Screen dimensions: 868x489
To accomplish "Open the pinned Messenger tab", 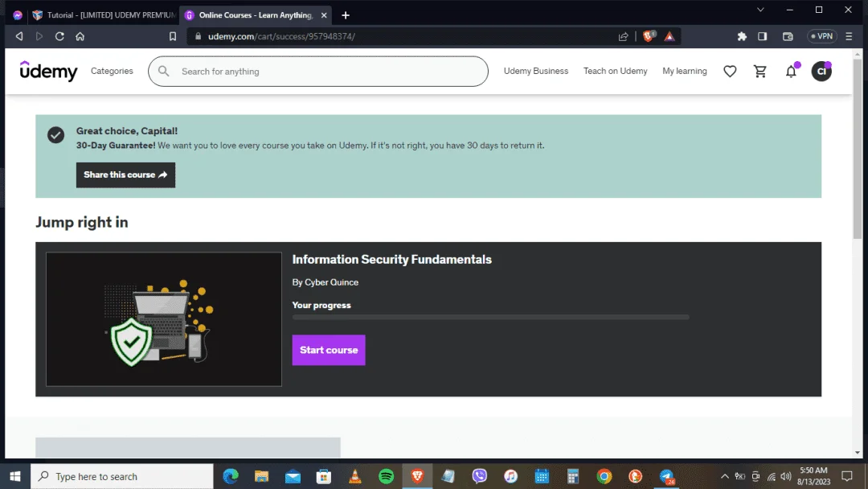I will (x=18, y=15).
